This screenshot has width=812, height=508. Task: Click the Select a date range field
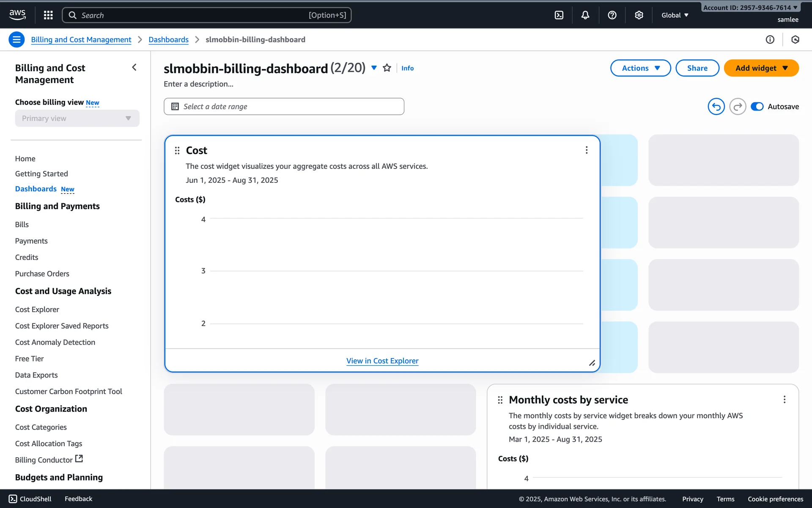pyautogui.click(x=284, y=107)
